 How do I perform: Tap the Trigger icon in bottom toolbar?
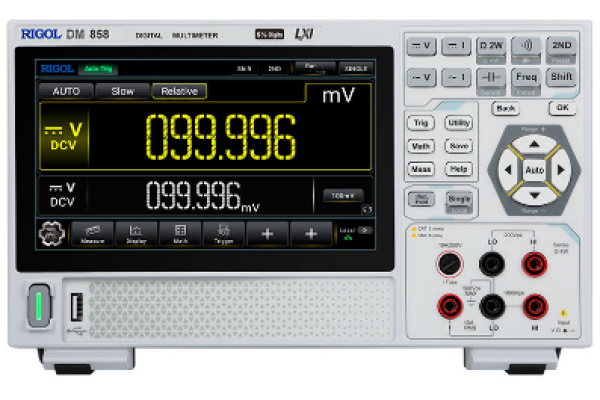click(224, 234)
